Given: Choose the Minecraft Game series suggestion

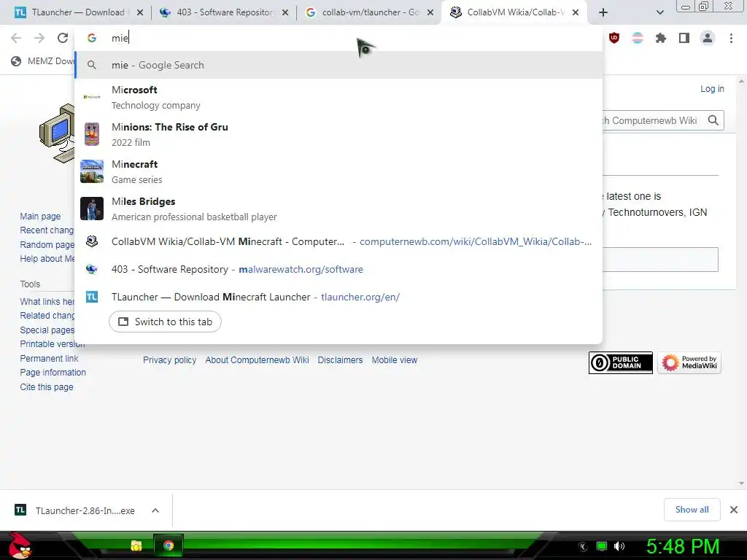Looking at the screenshot, I should click(x=338, y=171).
